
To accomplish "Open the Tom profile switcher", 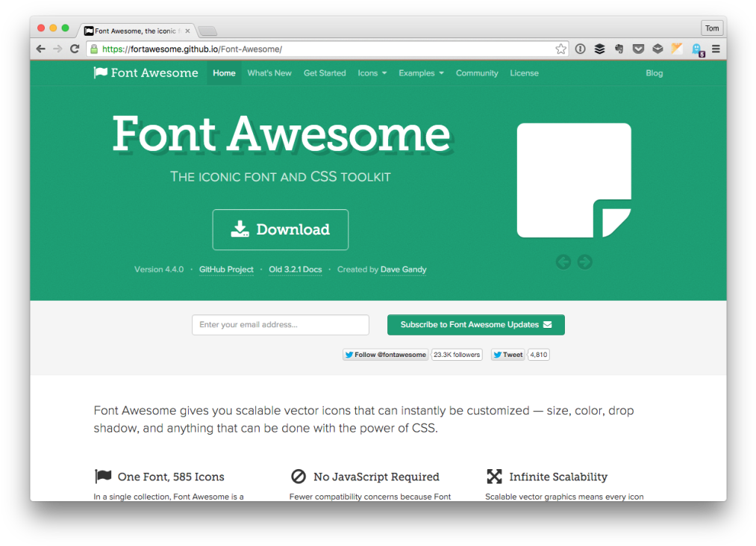I will coord(712,28).
